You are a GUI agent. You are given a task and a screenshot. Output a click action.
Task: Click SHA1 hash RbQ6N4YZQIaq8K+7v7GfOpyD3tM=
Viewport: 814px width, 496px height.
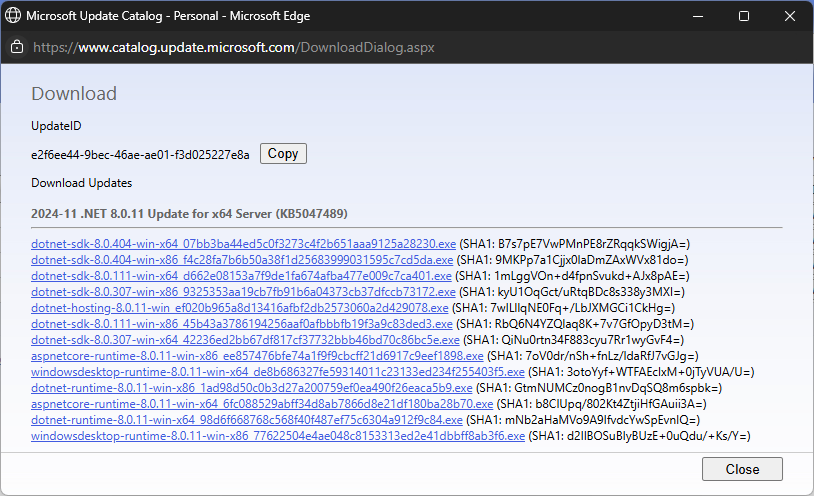point(592,324)
